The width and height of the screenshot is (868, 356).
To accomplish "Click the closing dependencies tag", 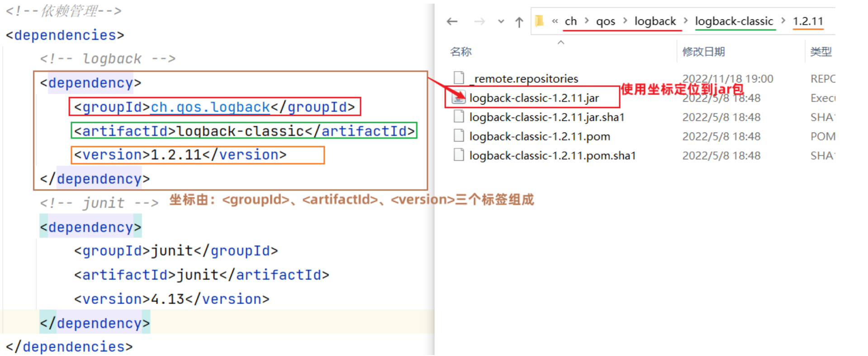I will tap(69, 347).
